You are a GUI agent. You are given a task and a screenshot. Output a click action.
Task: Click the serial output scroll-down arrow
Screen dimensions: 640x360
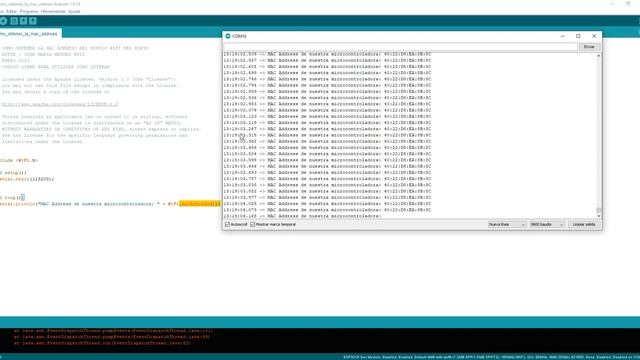coord(599,216)
